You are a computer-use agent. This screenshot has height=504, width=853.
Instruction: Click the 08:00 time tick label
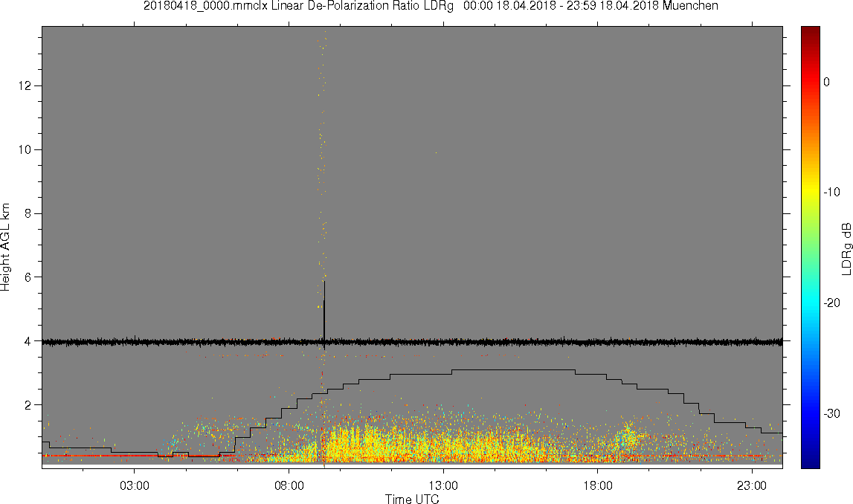[289, 485]
